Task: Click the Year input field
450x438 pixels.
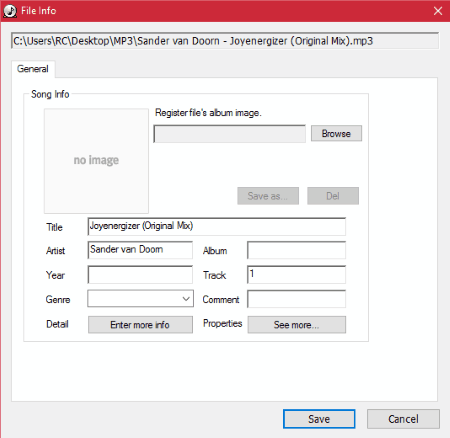Action: click(140, 274)
